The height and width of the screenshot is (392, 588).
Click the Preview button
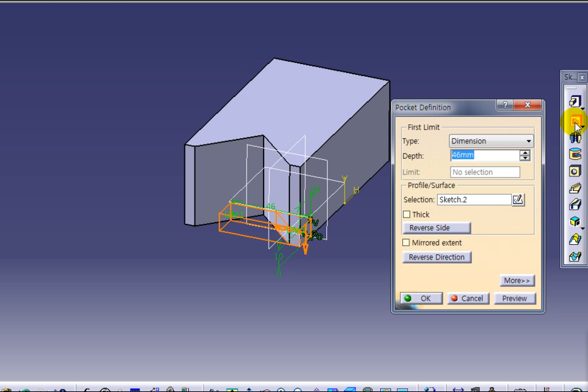coord(514,298)
